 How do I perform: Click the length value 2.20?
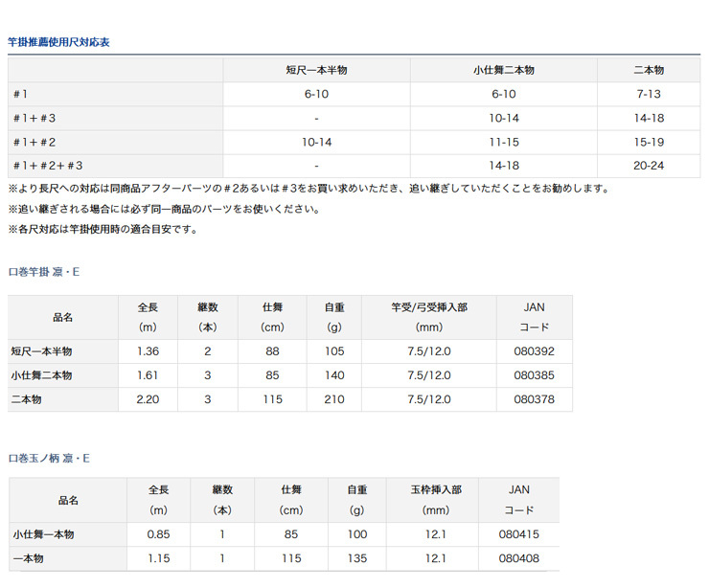pos(148,399)
